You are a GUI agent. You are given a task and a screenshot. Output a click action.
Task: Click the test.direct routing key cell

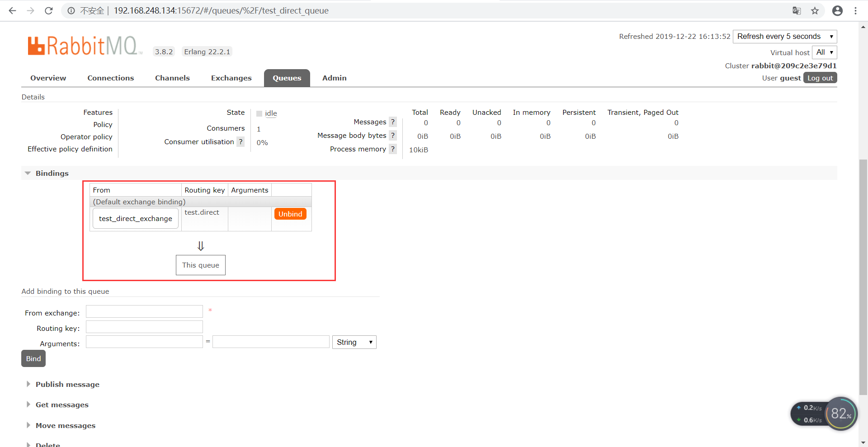[205, 219]
